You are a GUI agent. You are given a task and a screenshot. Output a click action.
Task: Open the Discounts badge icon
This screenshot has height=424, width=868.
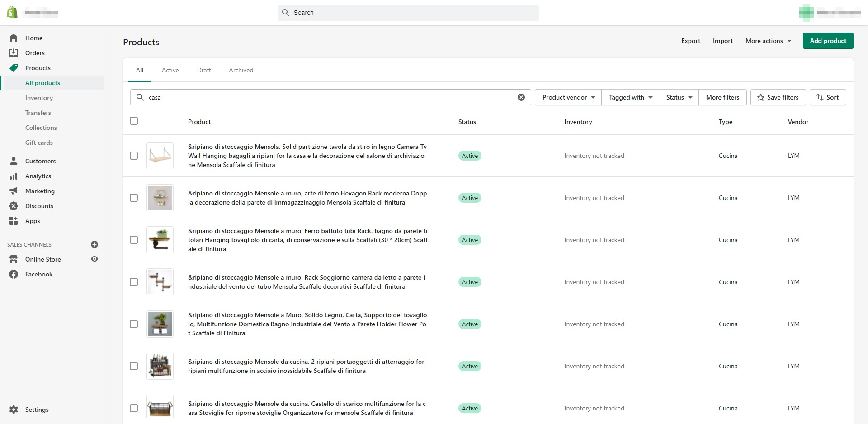click(x=14, y=206)
